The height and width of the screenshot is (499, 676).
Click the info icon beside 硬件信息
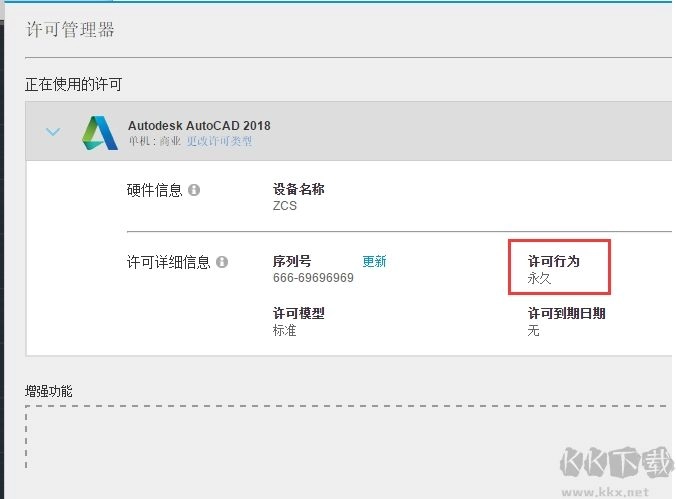[x=194, y=189]
